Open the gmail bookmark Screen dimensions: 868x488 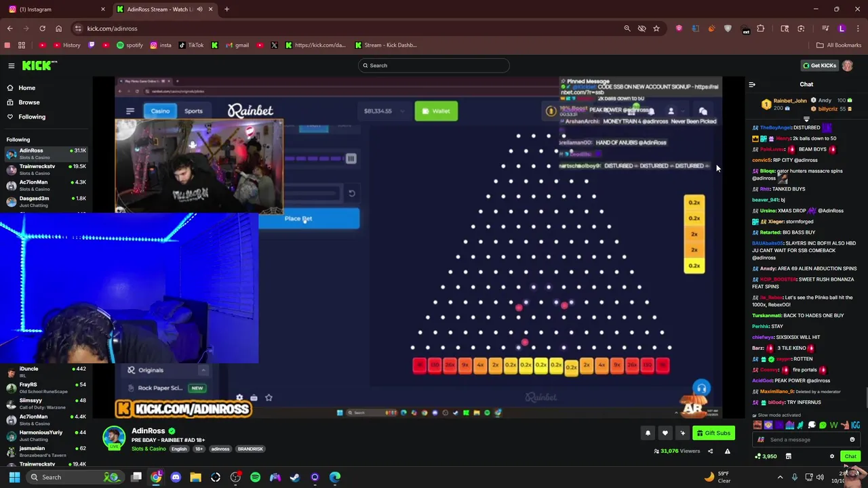pos(237,45)
